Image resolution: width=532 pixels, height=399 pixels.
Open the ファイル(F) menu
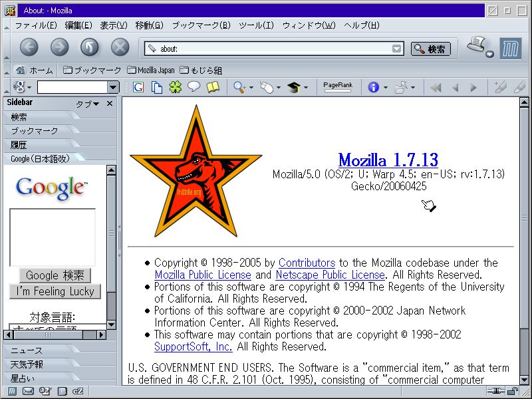click(x=36, y=25)
